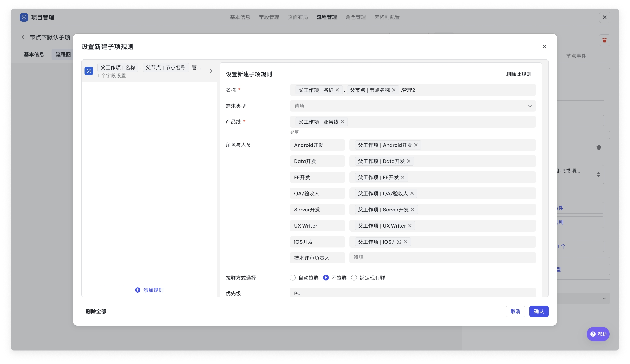This screenshot has width=630, height=364.
Task: Click the 帮助 floating button
Action: pos(598,334)
